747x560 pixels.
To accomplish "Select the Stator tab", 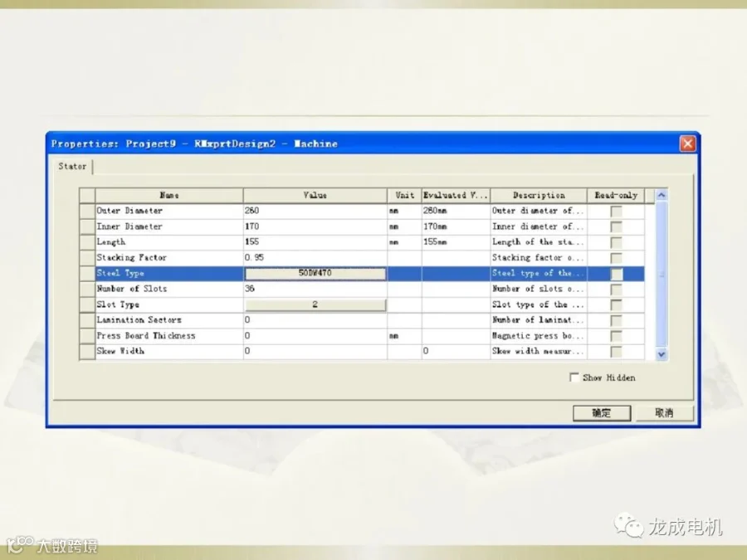I will 72,166.
